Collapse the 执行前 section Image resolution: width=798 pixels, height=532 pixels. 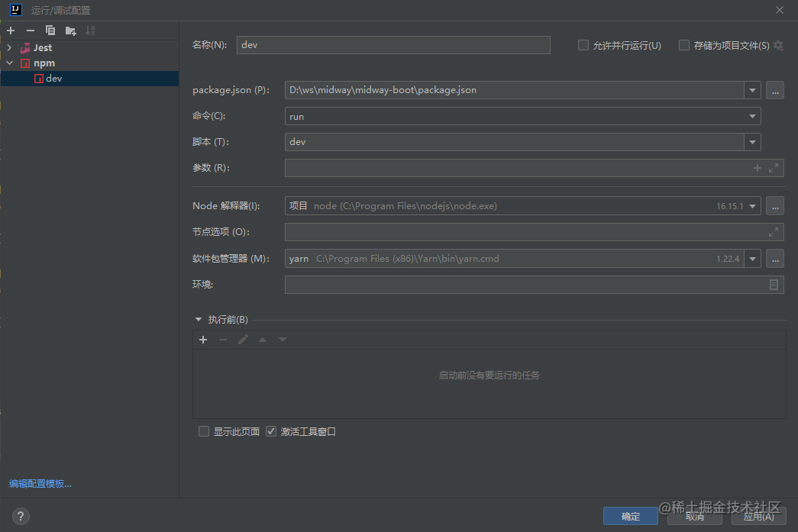198,319
